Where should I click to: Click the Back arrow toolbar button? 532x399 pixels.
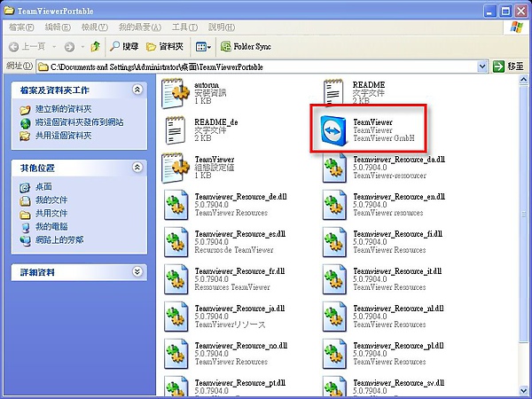point(27,46)
